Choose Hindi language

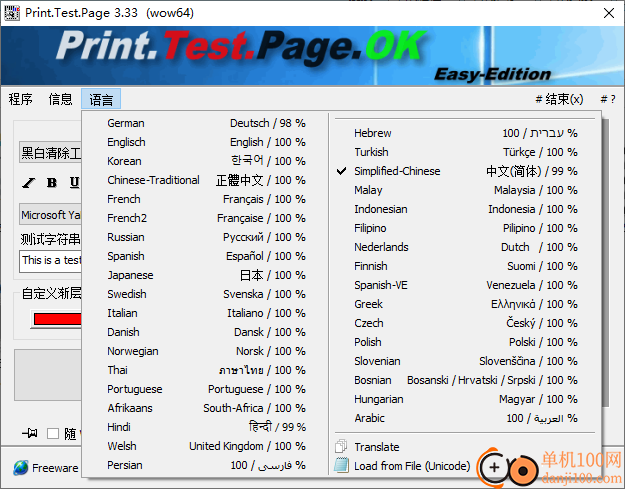206,427
